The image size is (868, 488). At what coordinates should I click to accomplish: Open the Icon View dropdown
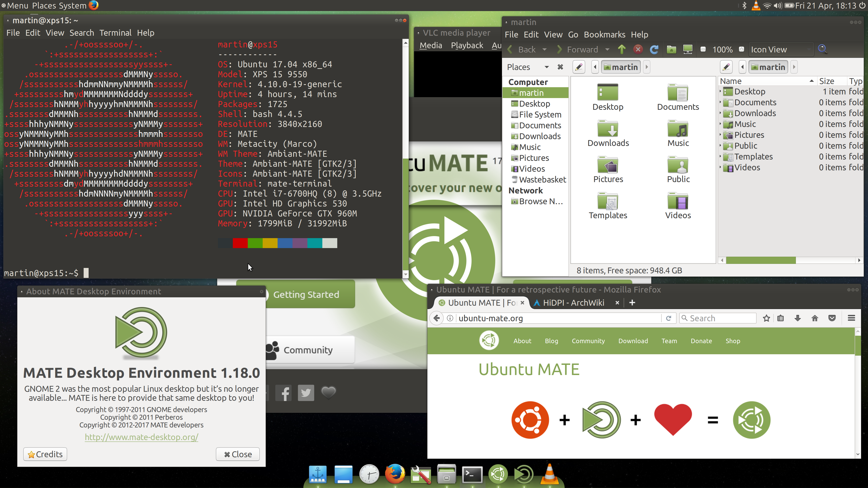[x=781, y=49]
